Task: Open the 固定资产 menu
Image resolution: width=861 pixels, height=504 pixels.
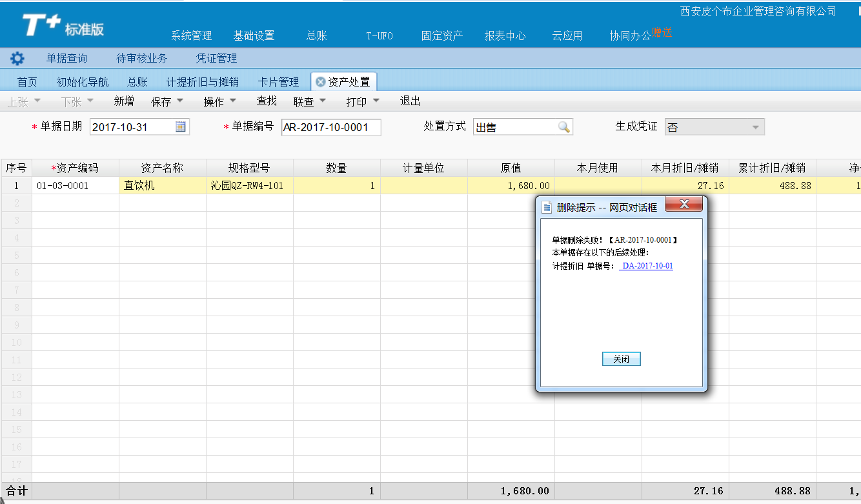Action: pos(442,36)
